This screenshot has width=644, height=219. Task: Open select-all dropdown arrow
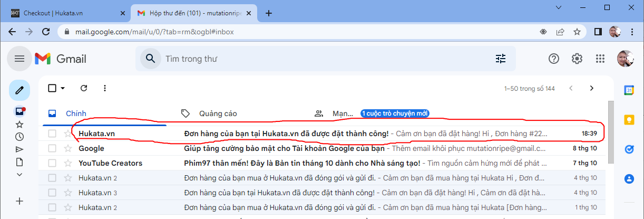tap(63, 88)
